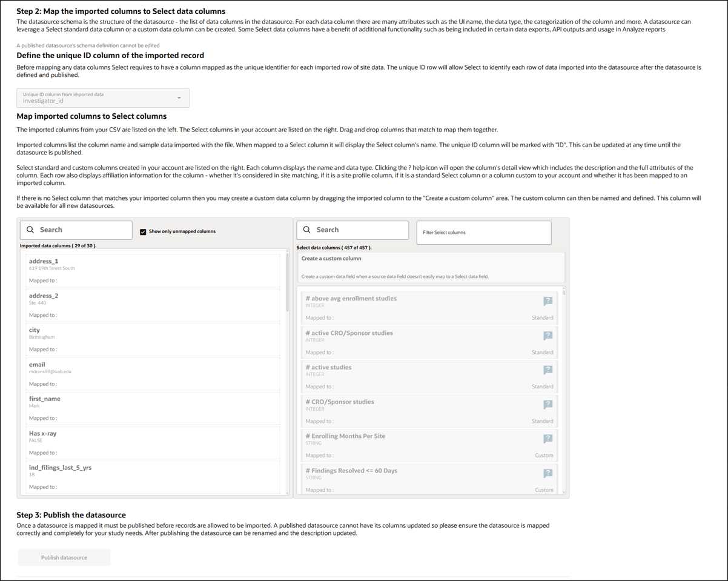Click the search icon in imported columns panel
The image size is (728, 581).
pos(30,230)
